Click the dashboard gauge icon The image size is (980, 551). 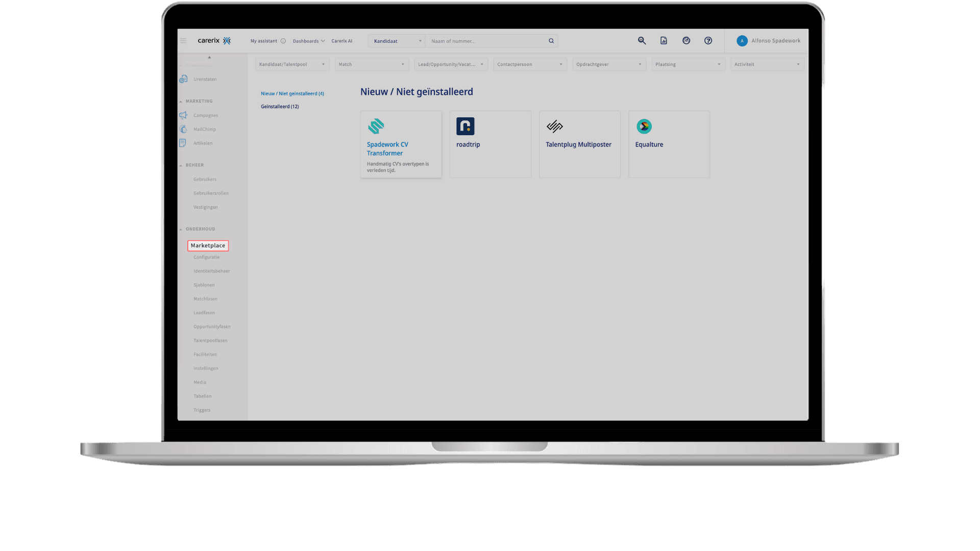point(686,41)
